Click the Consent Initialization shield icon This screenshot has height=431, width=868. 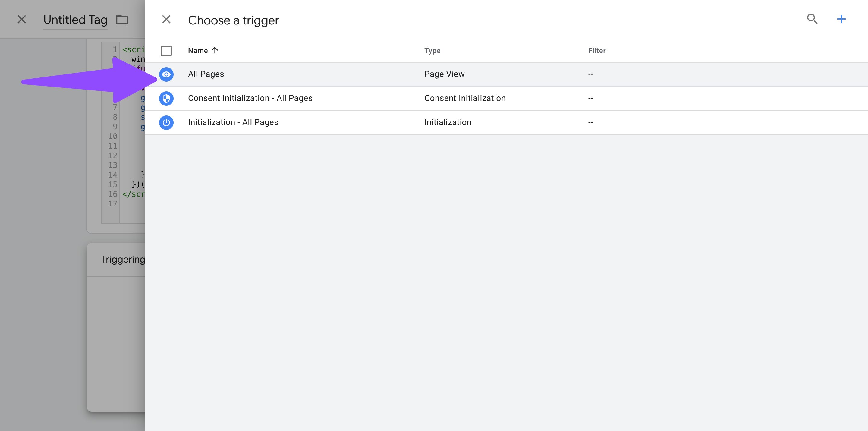point(166,98)
